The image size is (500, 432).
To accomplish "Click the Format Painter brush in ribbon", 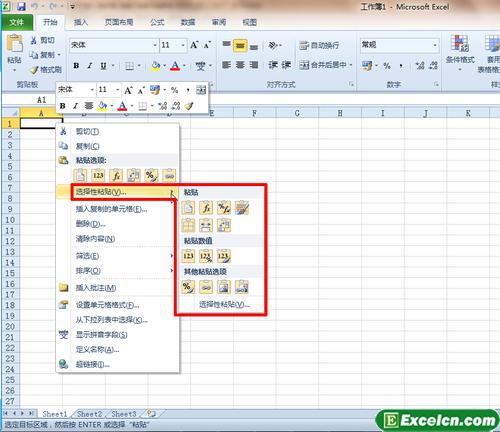I will [46, 70].
